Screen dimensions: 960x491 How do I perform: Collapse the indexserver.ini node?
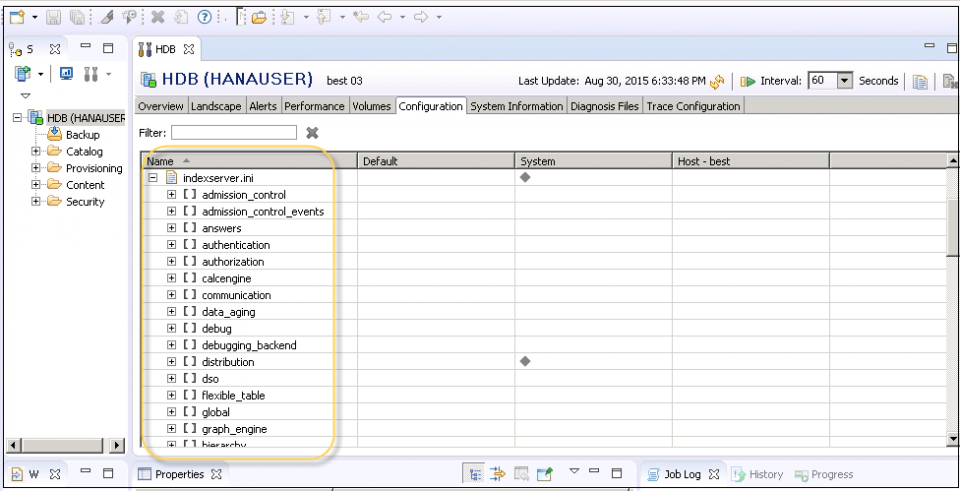[154, 178]
